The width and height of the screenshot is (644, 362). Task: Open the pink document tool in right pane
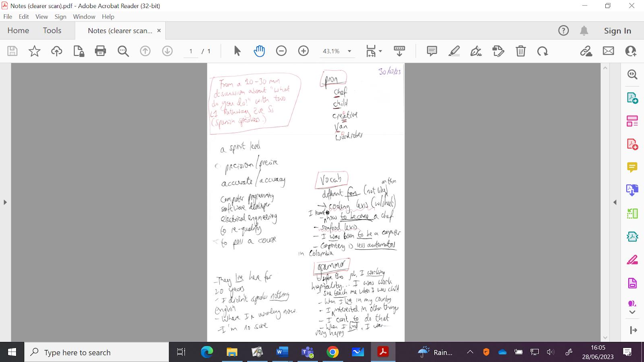pyautogui.click(x=632, y=283)
